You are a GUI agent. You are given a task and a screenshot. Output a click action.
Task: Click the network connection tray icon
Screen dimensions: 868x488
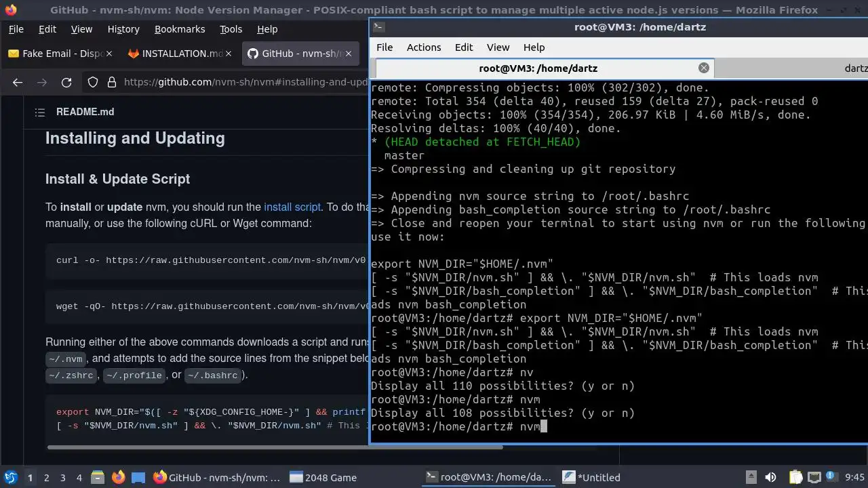click(813, 477)
